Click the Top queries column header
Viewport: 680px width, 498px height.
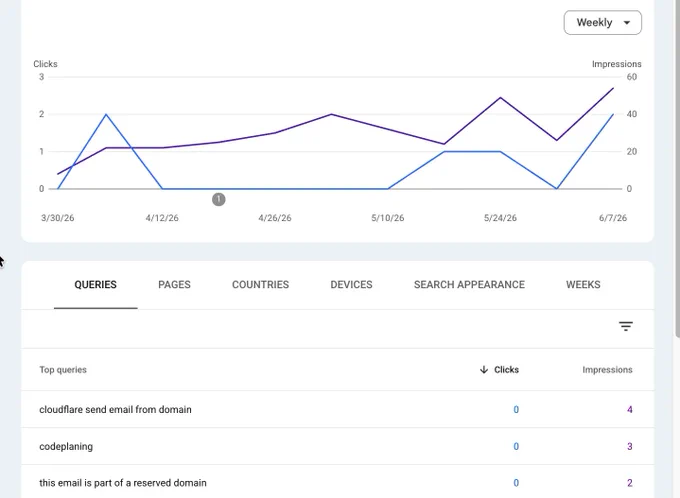[63, 370]
